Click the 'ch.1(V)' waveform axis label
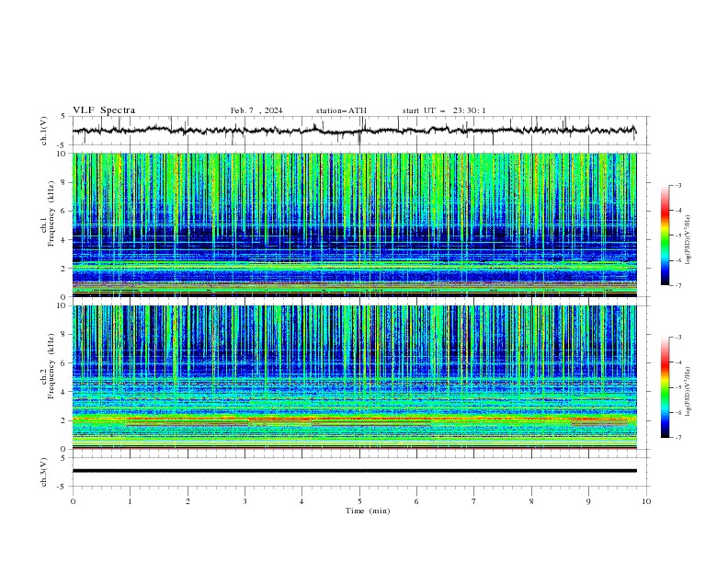The image size is (728, 563). point(44,131)
